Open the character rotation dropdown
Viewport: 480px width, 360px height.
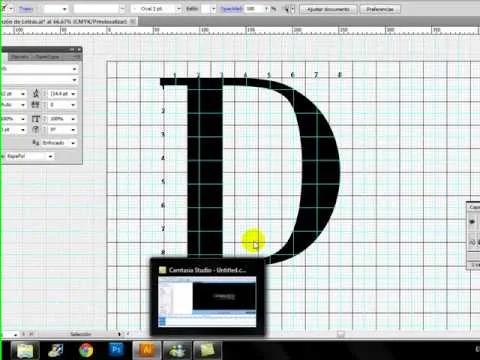(x=73, y=130)
